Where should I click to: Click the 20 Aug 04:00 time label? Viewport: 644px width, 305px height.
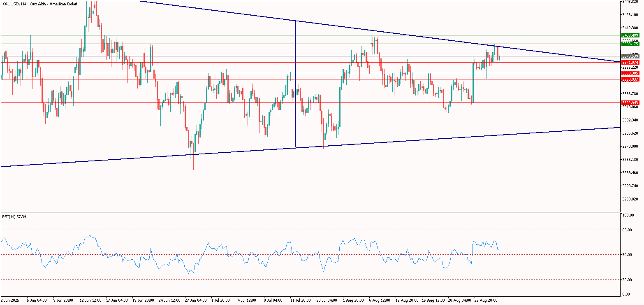tap(460, 300)
